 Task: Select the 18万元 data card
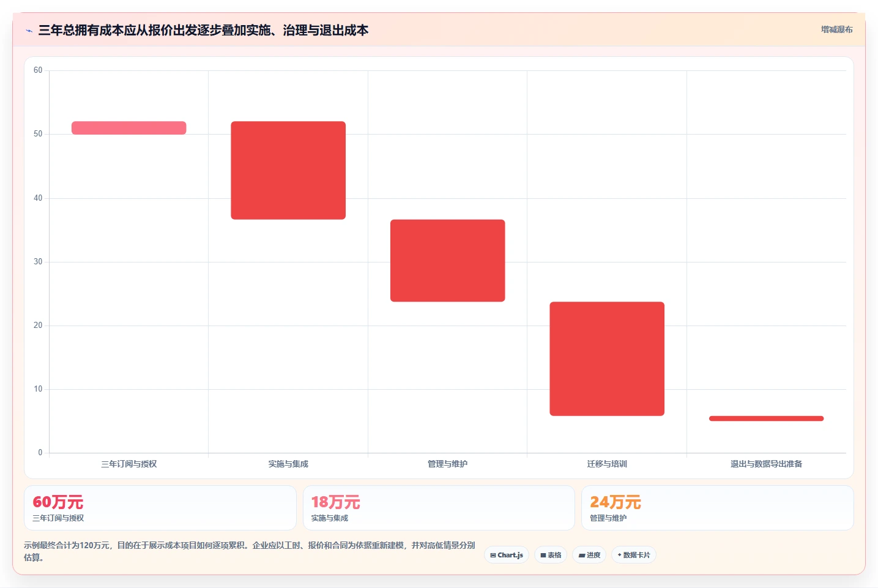(439, 508)
